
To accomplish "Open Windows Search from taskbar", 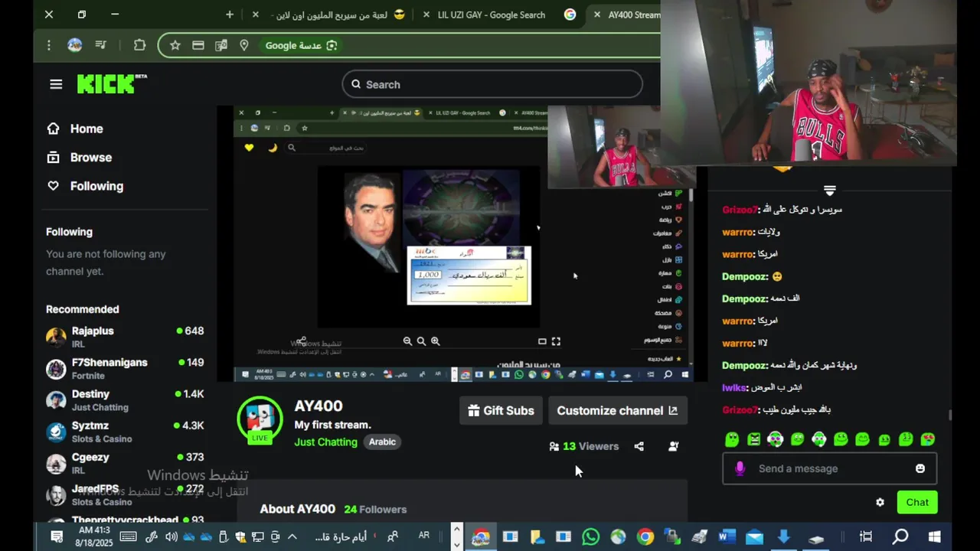I will coord(900,536).
